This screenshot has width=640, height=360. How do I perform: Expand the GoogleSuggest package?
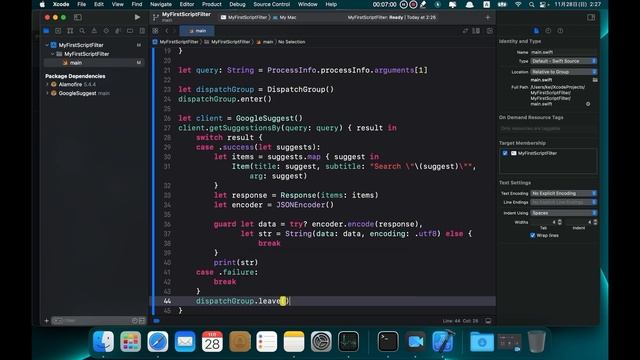(x=47, y=93)
